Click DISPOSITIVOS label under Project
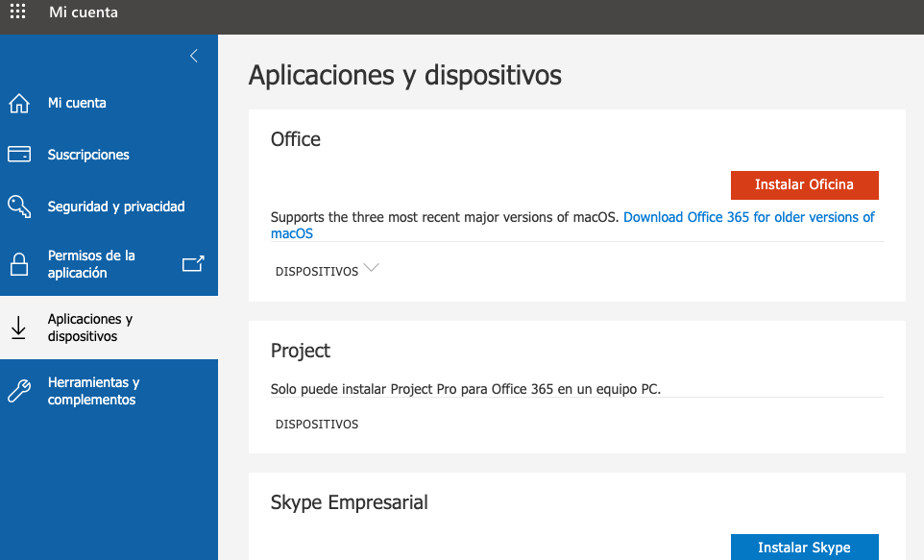The width and height of the screenshot is (924, 560). [x=317, y=425]
